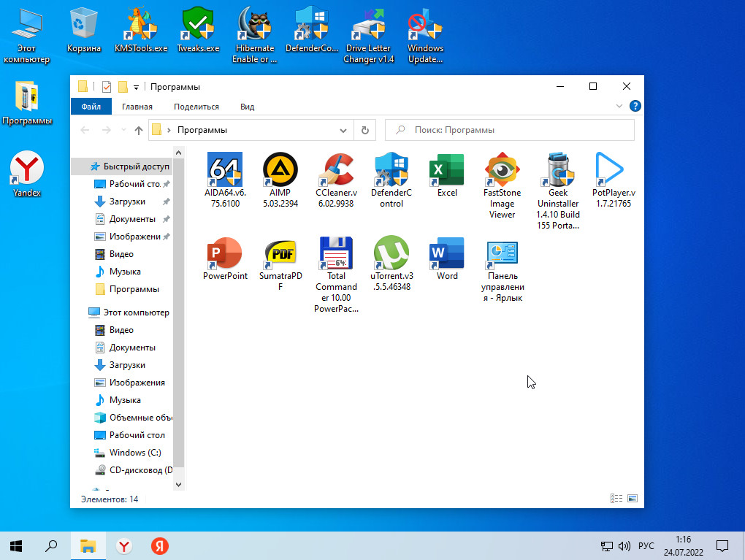The image size is (745, 560).
Task: Select the AIMP 5.03.2394 shortcut
Action: [280, 169]
